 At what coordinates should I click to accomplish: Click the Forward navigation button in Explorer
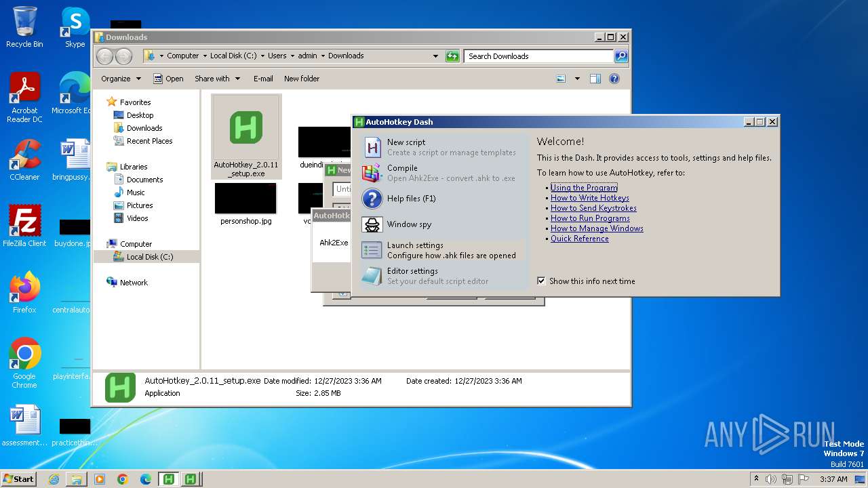click(x=123, y=56)
